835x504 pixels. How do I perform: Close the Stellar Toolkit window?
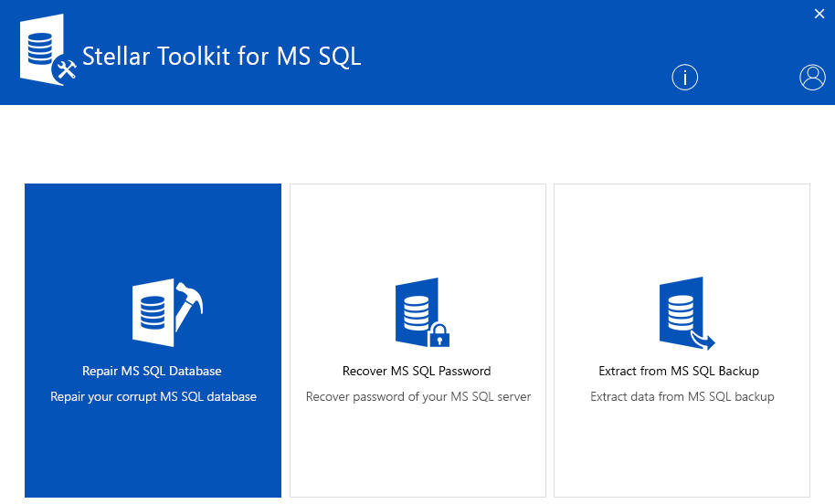point(819,13)
